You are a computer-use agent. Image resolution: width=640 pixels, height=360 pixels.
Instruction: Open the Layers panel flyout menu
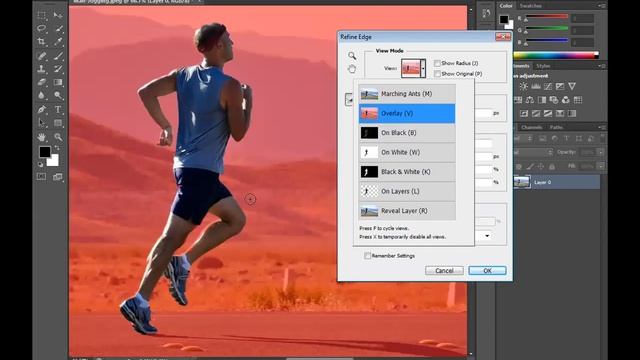tap(602, 127)
